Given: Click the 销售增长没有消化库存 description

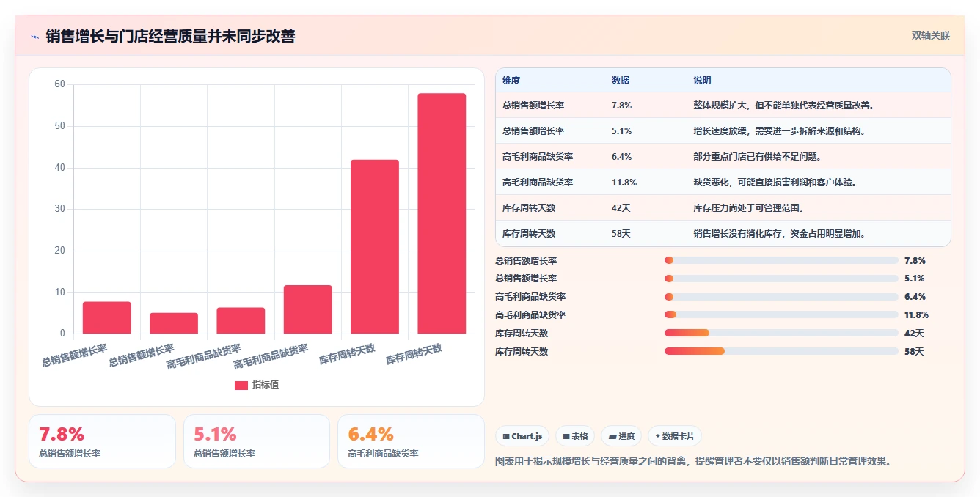Looking at the screenshot, I should (779, 233).
